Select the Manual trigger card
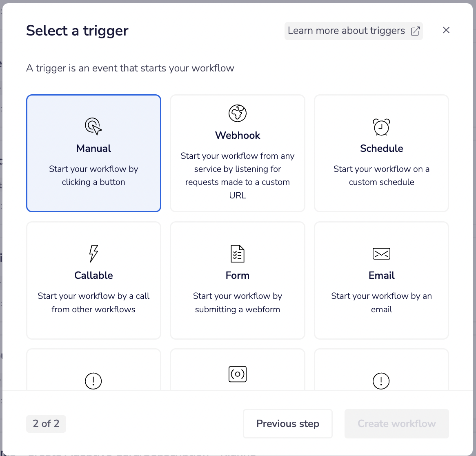This screenshot has height=456, width=476. (x=93, y=153)
